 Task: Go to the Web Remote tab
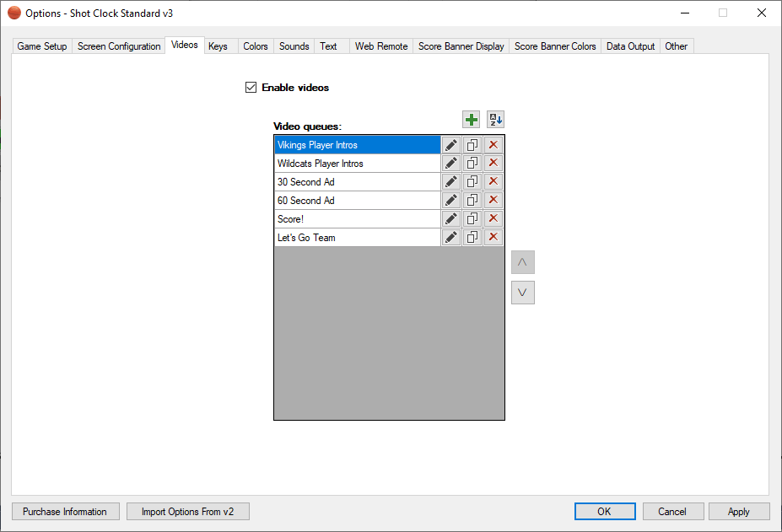point(381,46)
